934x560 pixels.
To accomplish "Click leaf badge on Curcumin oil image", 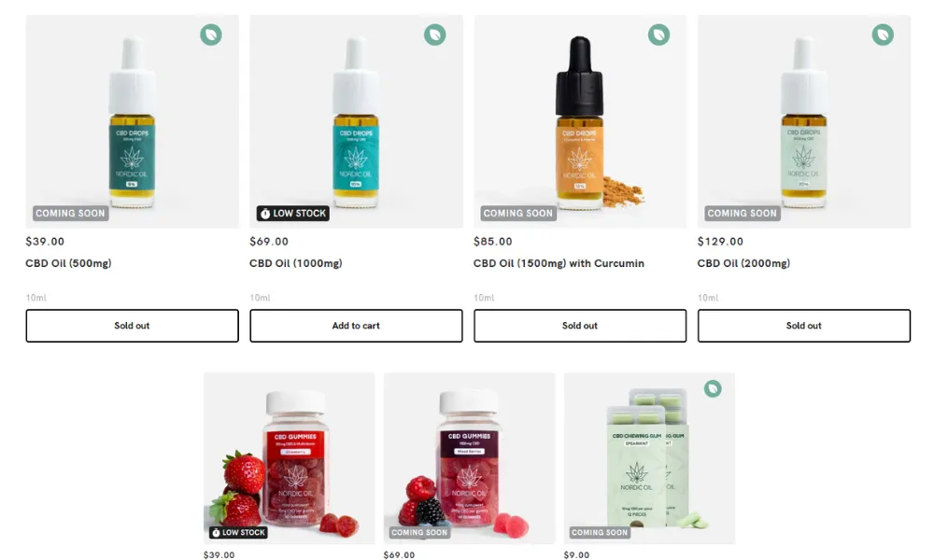I will pyautogui.click(x=658, y=35).
